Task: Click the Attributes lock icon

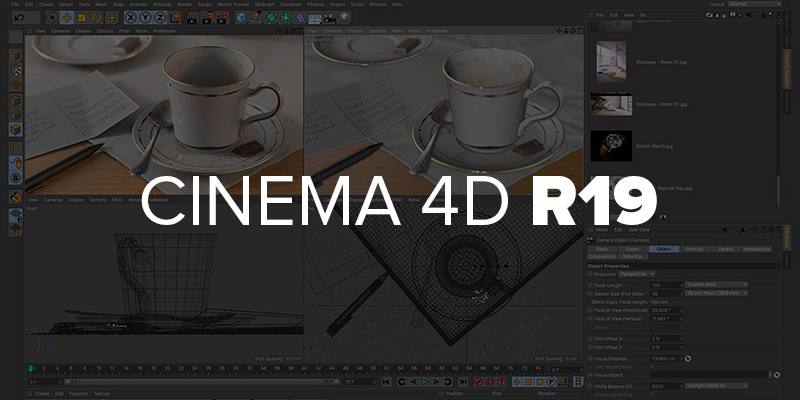Action: click(x=764, y=230)
